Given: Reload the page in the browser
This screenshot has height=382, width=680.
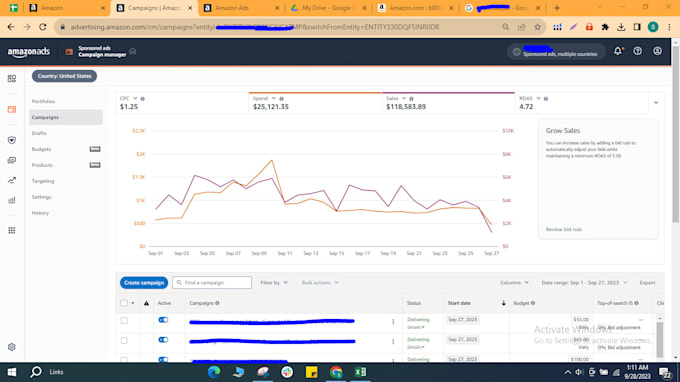Looking at the screenshot, I should point(42,27).
